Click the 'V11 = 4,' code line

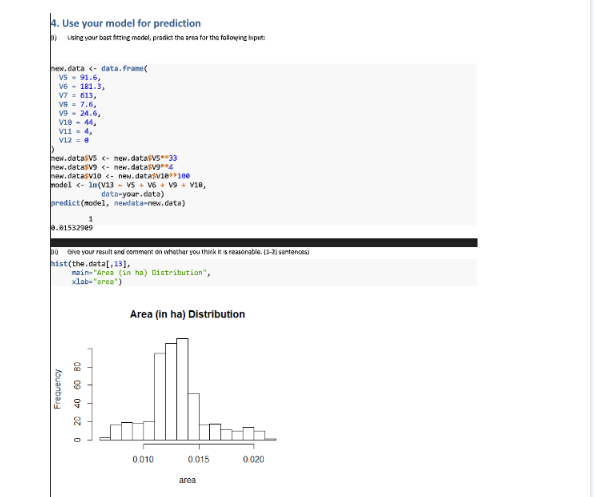(x=75, y=131)
